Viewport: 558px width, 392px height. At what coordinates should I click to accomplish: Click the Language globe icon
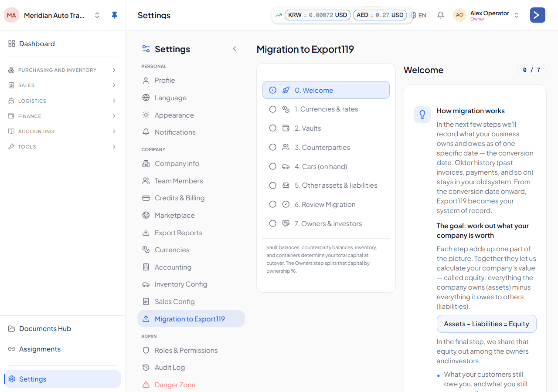coord(146,98)
